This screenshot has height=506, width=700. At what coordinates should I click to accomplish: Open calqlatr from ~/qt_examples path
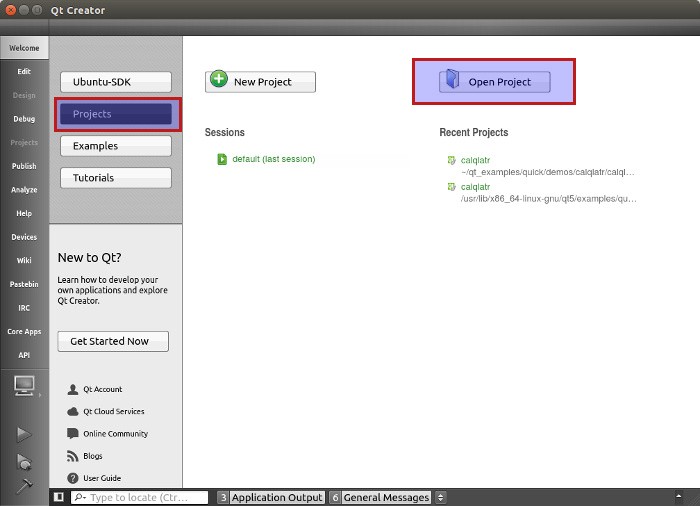point(475,160)
